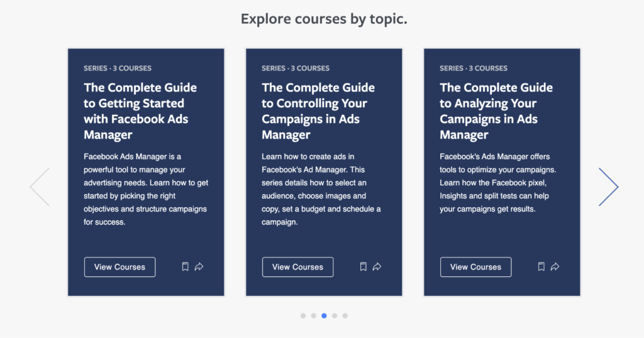The width and height of the screenshot is (644, 338).
Task: Select the fifth carousel pagination dot
Action: coord(345,316)
